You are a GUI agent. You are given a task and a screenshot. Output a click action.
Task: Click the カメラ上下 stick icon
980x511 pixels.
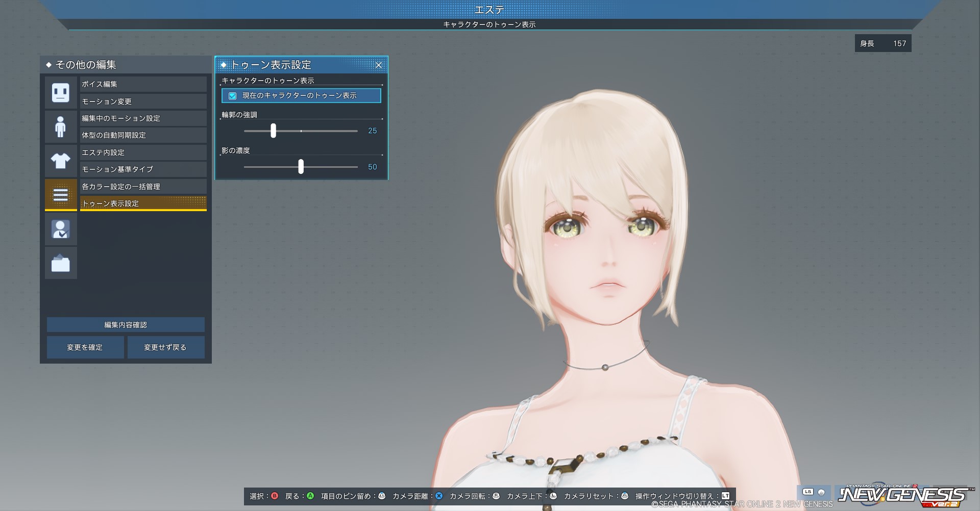click(553, 496)
